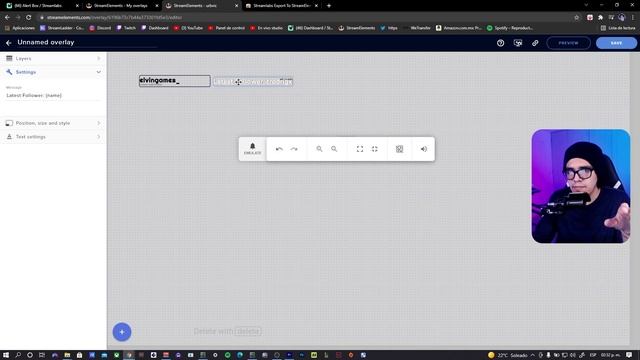This screenshot has height=360, width=640.
Task: Bookmark this page with the star icon
Action: click(576, 18)
